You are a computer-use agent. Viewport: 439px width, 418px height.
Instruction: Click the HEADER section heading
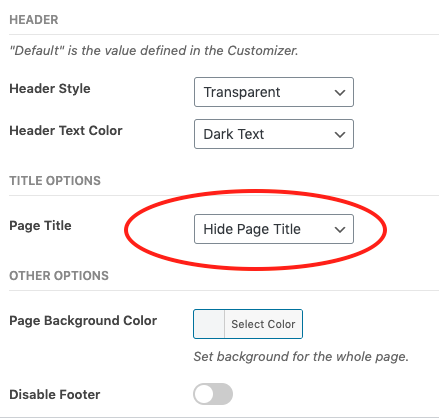pyautogui.click(x=34, y=20)
